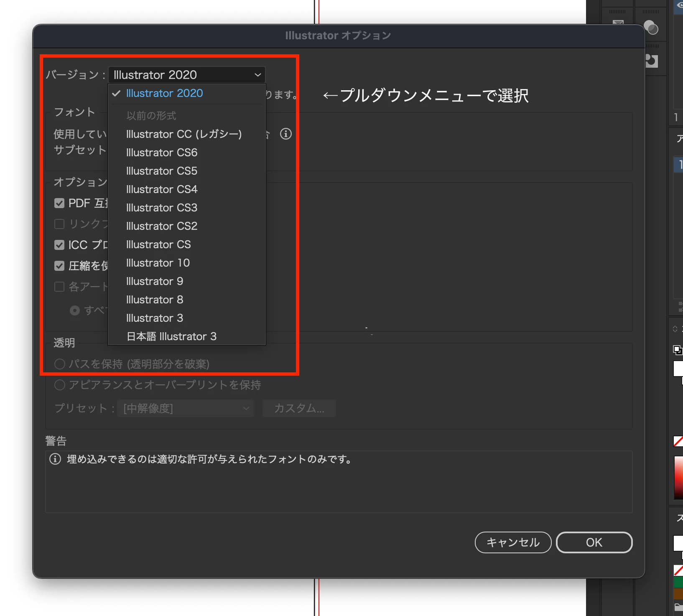Toggle the 各アートボード checkbox
Viewport: 683px width, 616px height.
59,287
